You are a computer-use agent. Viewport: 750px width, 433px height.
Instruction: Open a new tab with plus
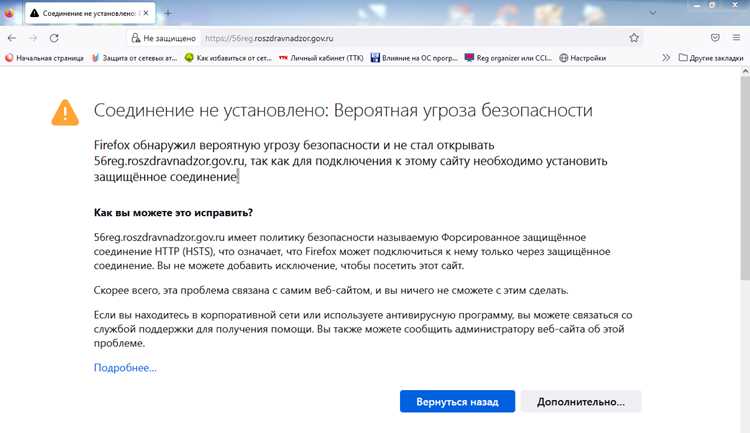click(168, 13)
